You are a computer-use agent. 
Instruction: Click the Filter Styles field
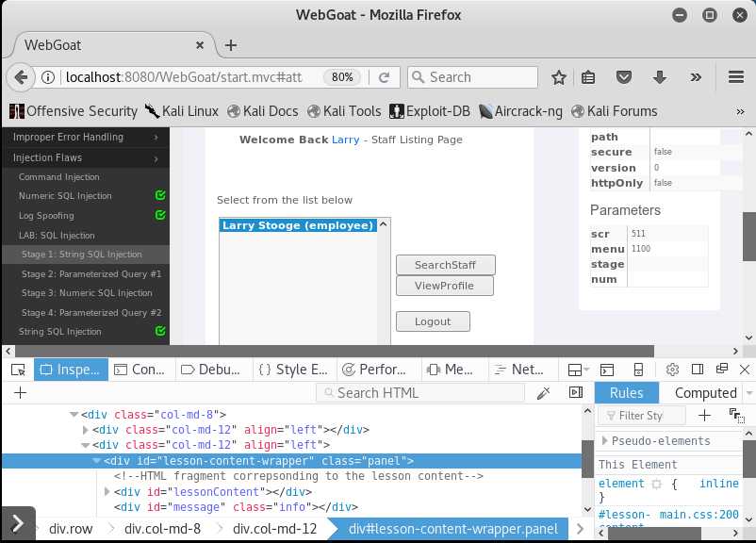(x=642, y=415)
